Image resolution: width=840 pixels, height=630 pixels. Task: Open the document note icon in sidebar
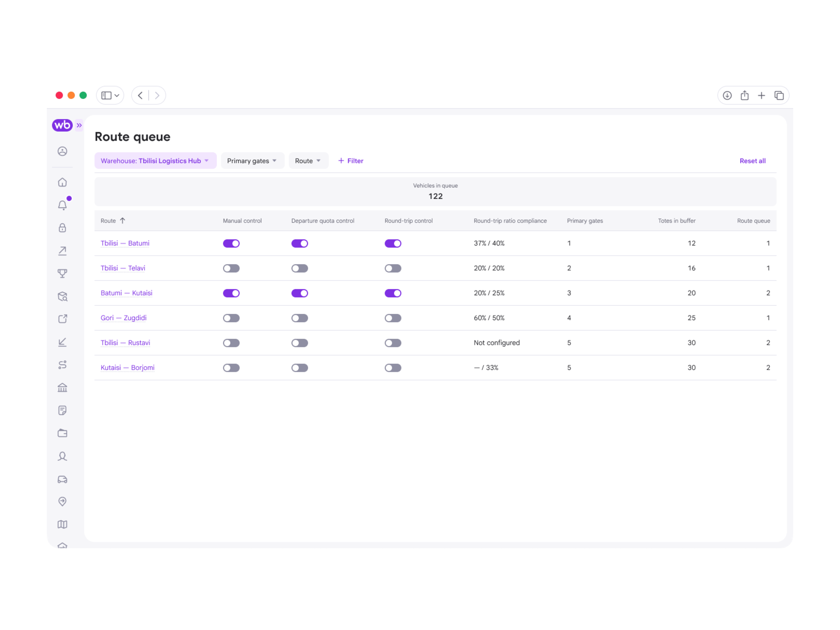[x=62, y=411]
